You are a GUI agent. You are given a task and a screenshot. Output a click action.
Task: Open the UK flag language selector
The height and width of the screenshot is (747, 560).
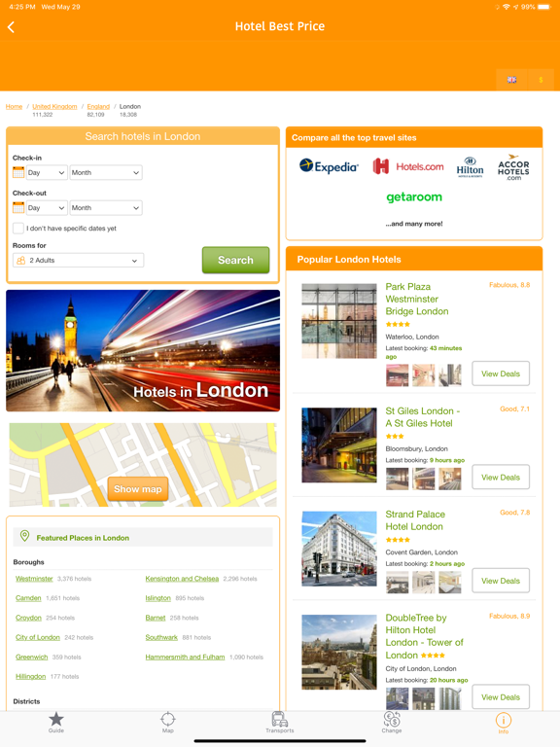(512, 80)
